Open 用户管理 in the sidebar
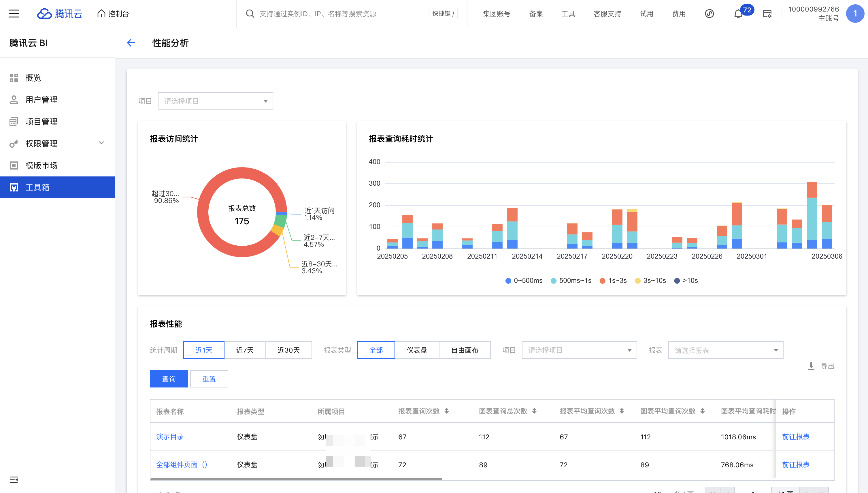The width and height of the screenshot is (868, 493). [41, 99]
